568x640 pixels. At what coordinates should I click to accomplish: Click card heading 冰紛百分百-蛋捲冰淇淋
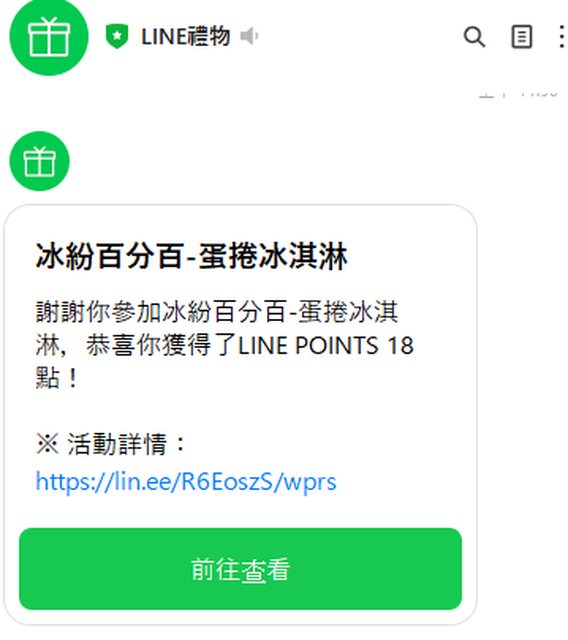191,256
